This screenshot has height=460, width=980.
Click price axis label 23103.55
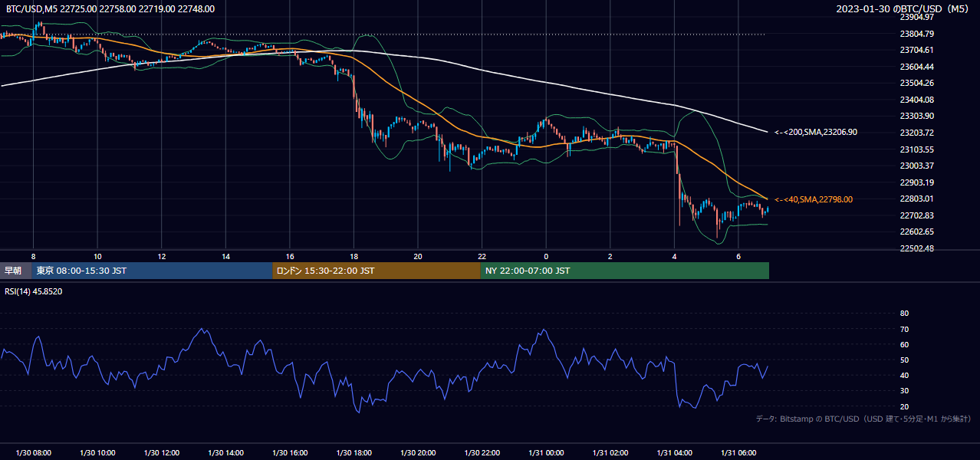click(x=916, y=149)
